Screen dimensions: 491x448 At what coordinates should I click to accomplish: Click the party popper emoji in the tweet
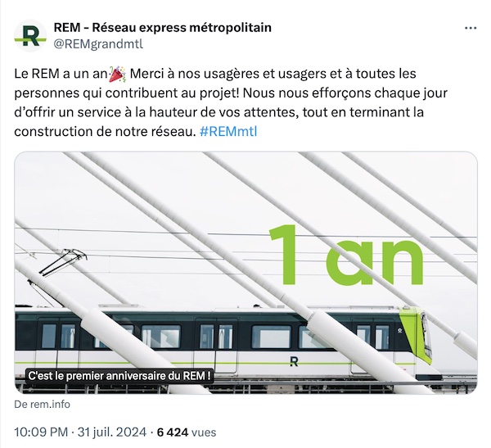coord(117,75)
